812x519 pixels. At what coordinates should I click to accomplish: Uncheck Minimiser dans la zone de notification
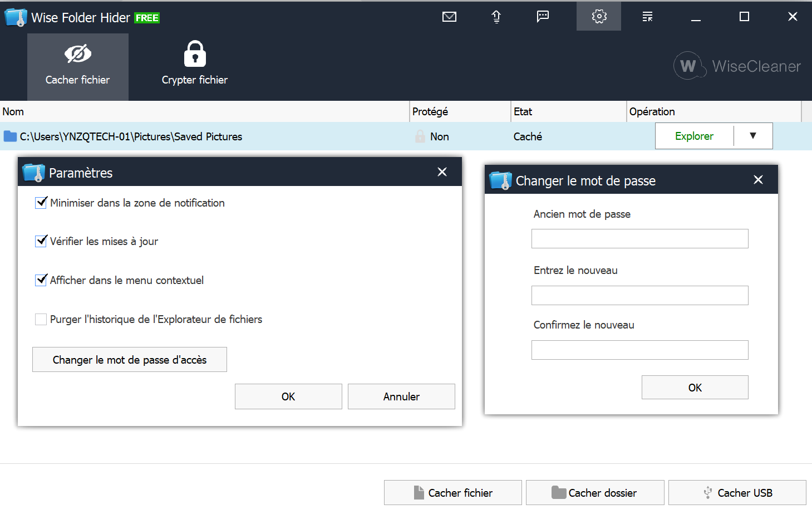click(x=41, y=203)
